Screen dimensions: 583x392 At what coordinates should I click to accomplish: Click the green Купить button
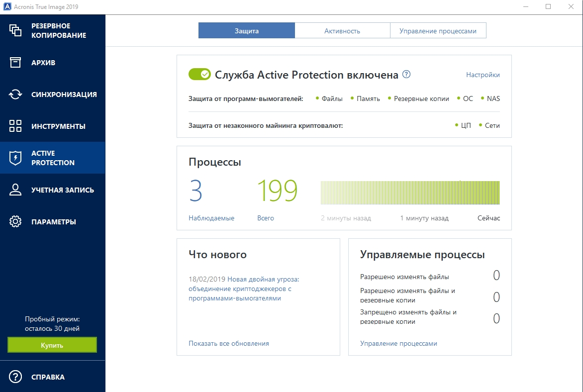(52, 345)
